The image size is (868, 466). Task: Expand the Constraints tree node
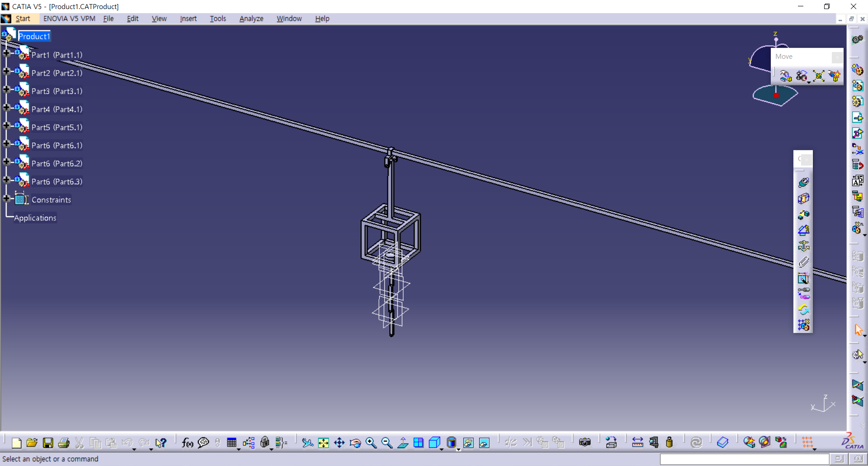(x=6, y=198)
